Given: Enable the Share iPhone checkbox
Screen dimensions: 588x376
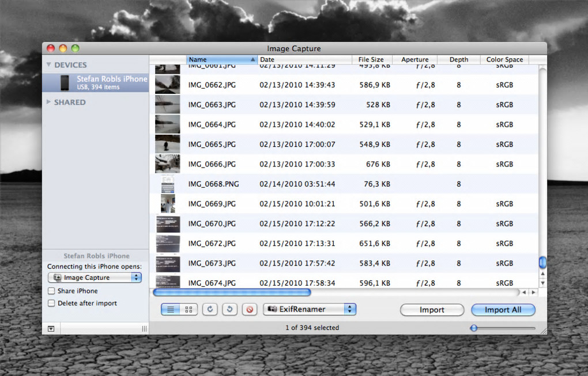Looking at the screenshot, I should point(51,291).
